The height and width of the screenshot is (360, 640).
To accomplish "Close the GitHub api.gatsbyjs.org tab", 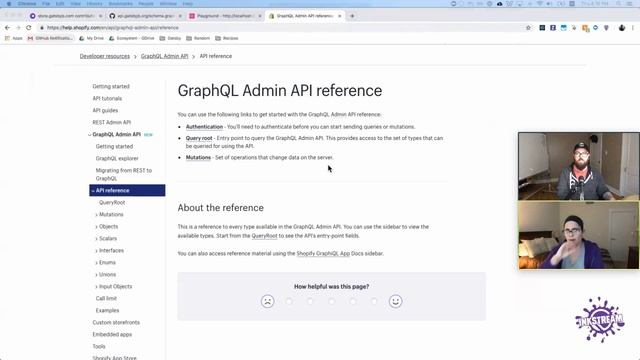I will [x=180, y=16].
